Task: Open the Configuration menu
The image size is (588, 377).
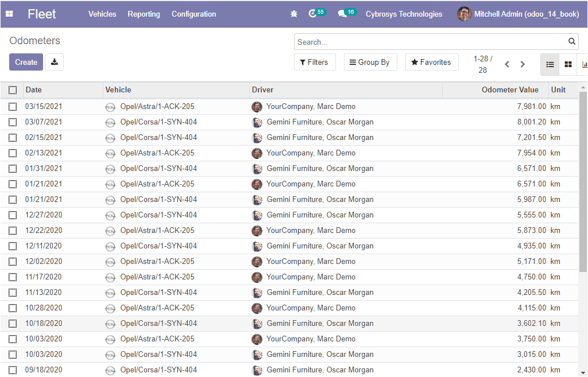Action: point(194,14)
